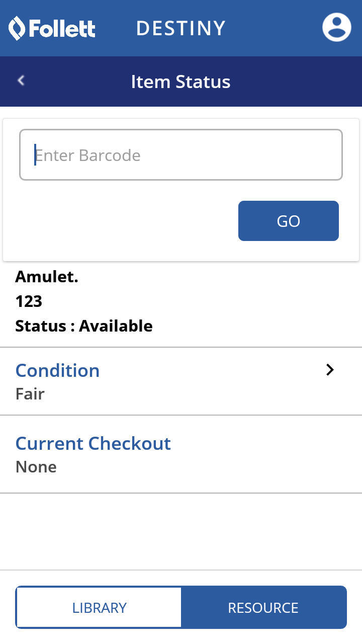This screenshot has height=644, width=362.
Task: Click the None checkout value
Action: [36, 466]
